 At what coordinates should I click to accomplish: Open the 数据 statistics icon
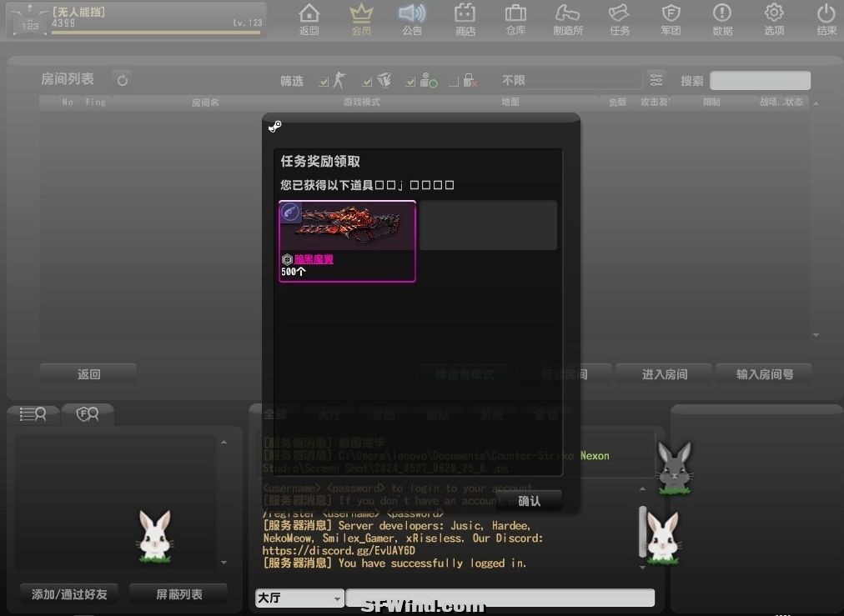(722, 19)
